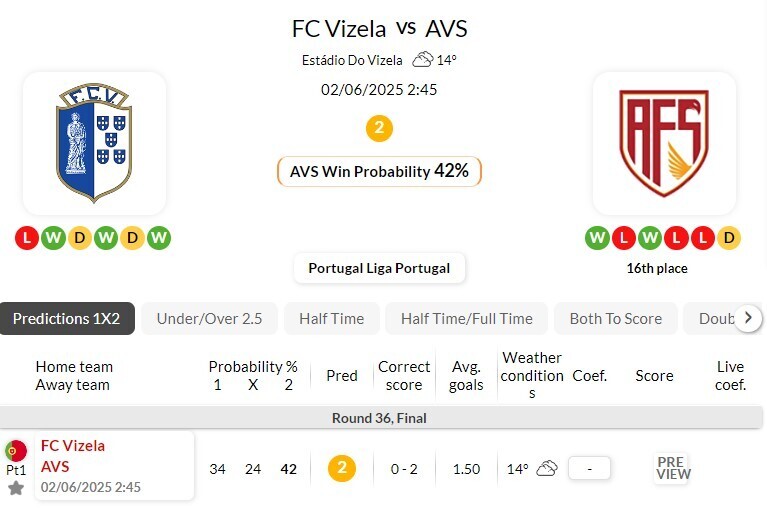The image size is (767, 510).
Task: Click AVS's last yellow D form badge
Action: [x=729, y=238]
